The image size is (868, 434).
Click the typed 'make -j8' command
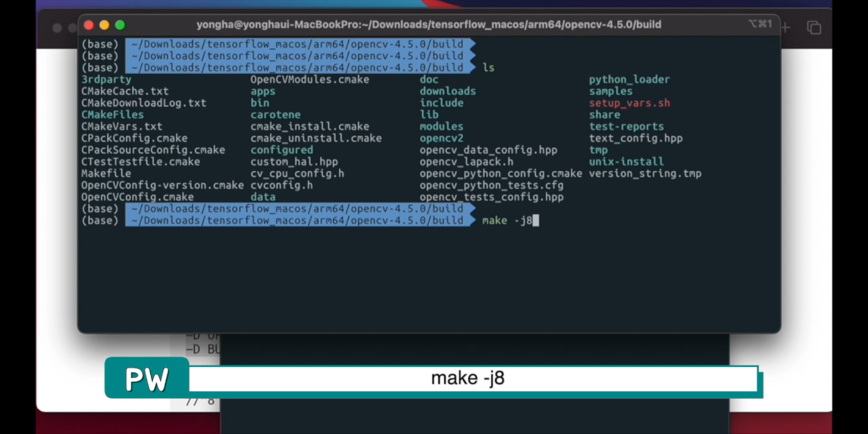coord(507,221)
